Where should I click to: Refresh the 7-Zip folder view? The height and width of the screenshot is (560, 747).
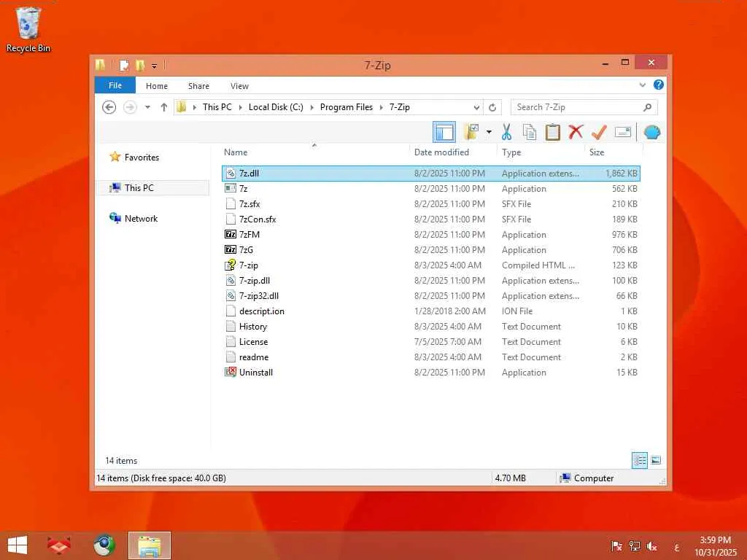[492, 108]
